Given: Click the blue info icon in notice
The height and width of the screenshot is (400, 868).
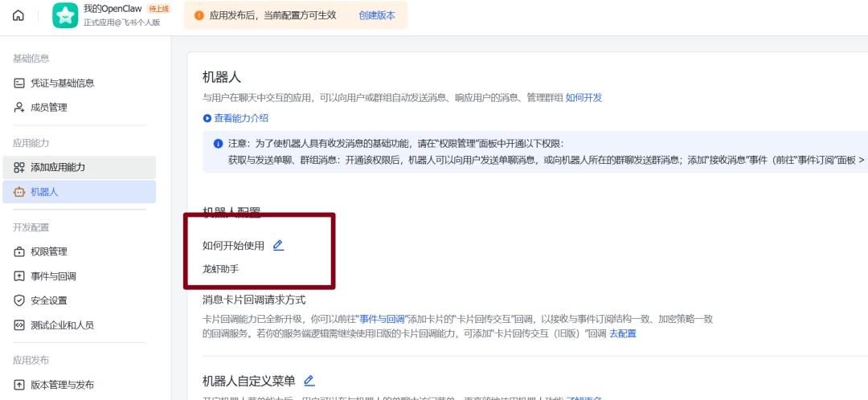Looking at the screenshot, I should click(x=218, y=144).
